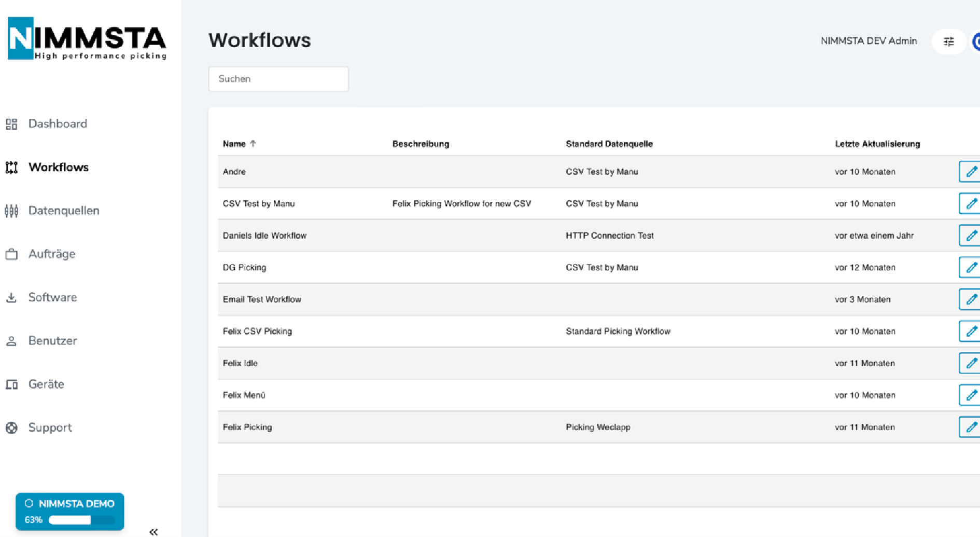The width and height of the screenshot is (980, 537).
Task: Collapse the sidebar with the double chevron
Action: click(x=153, y=531)
